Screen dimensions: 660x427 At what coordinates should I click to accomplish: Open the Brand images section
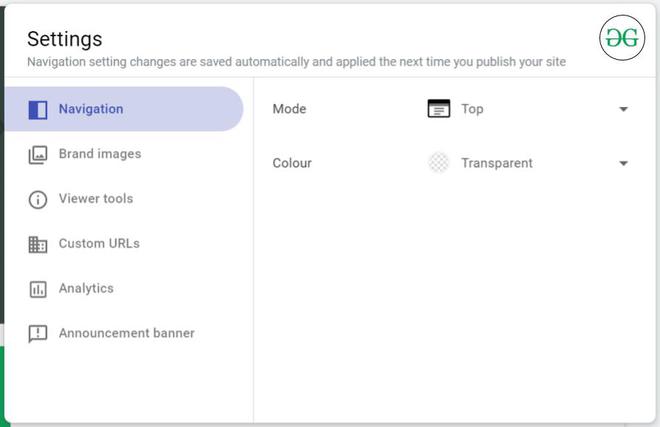[100, 154]
